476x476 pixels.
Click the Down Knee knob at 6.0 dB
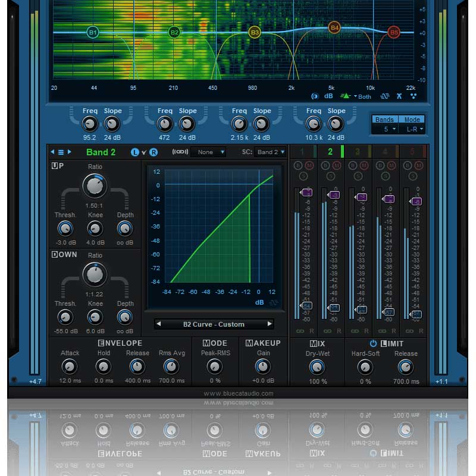coord(95,317)
